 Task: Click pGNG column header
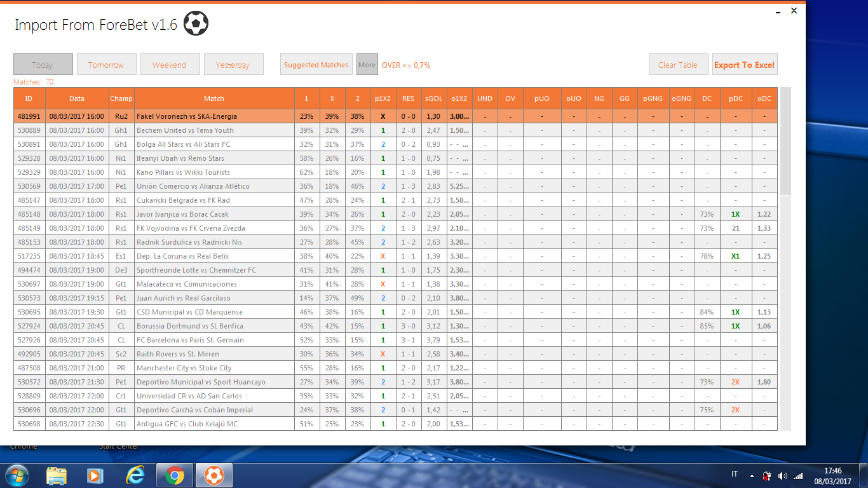[x=653, y=98]
